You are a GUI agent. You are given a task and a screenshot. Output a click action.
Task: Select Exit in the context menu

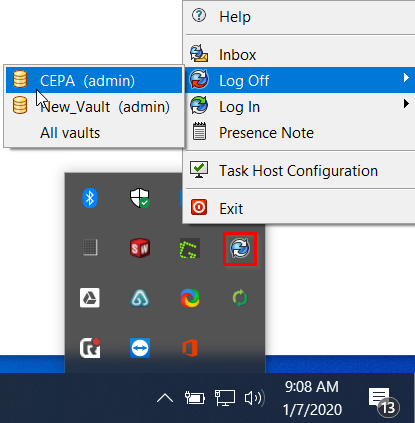tap(300, 208)
